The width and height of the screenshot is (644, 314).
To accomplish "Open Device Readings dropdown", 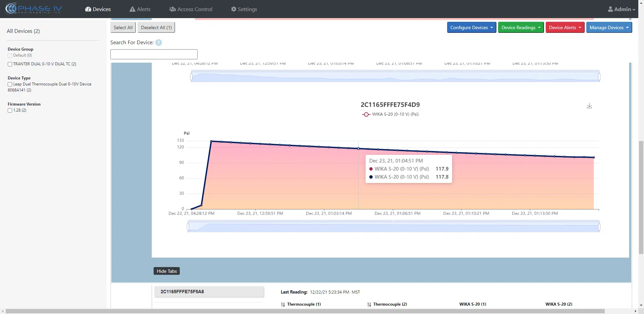I will [521, 27].
